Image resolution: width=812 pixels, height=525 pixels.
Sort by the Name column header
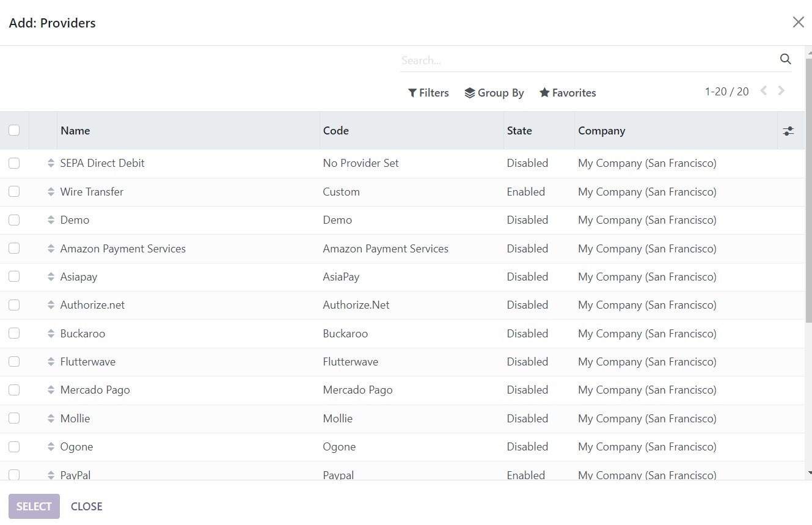click(x=188, y=131)
